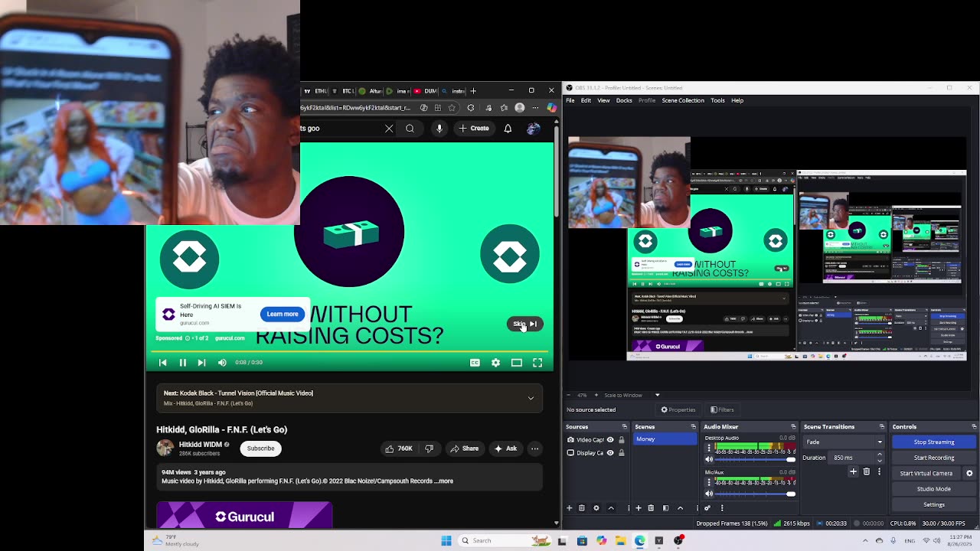Switch YouTube player to theater mode

[x=517, y=363]
